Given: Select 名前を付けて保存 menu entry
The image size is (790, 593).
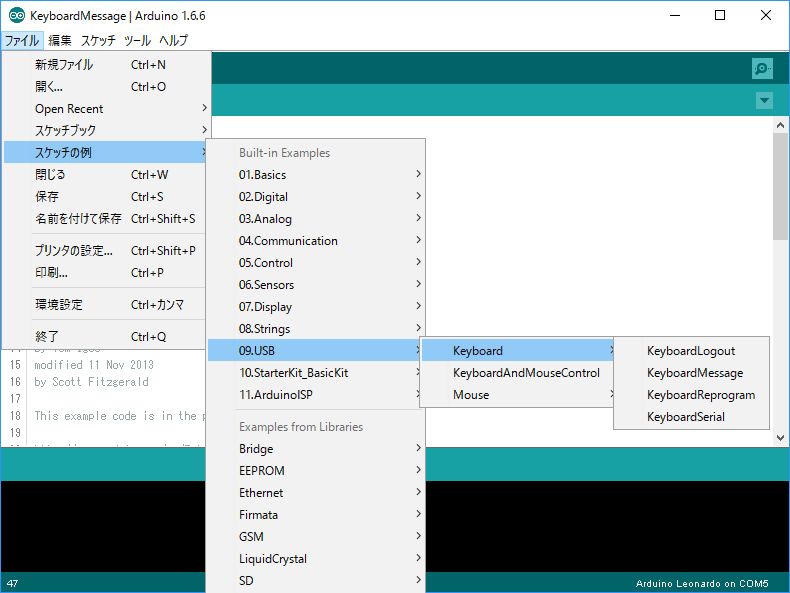Looking at the screenshot, I should (x=78, y=219).
